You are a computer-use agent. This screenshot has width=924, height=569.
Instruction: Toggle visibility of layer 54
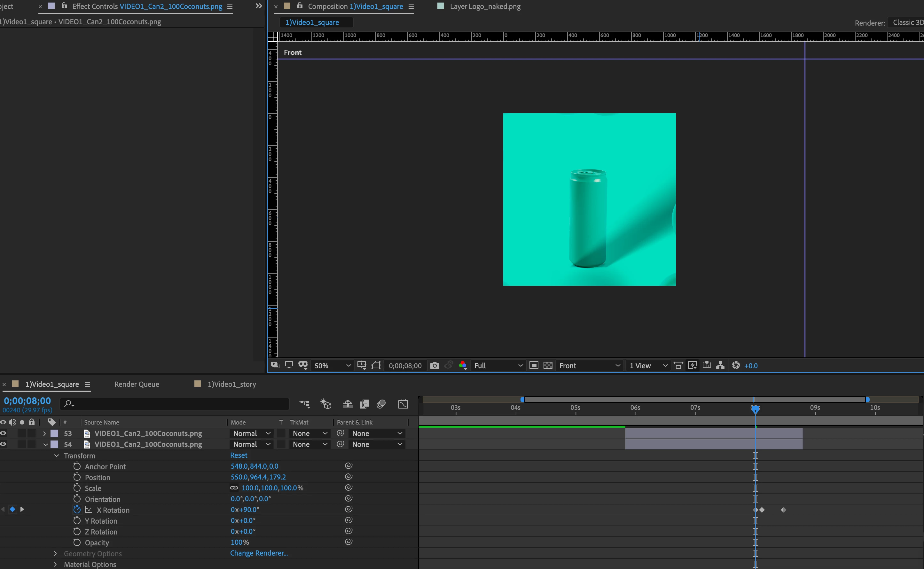tap(4, 444)
